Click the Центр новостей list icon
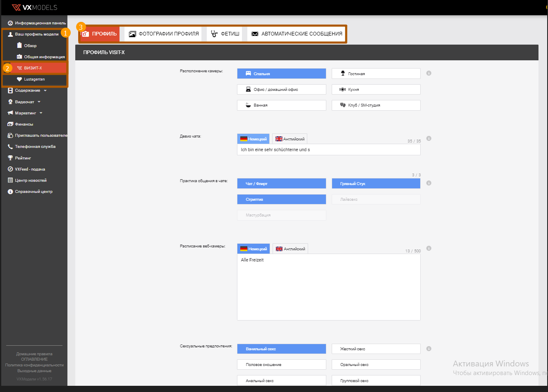Image resolution: width=548 pixels, height=392 pixels. pyautogui.click(x=10, y=181)
